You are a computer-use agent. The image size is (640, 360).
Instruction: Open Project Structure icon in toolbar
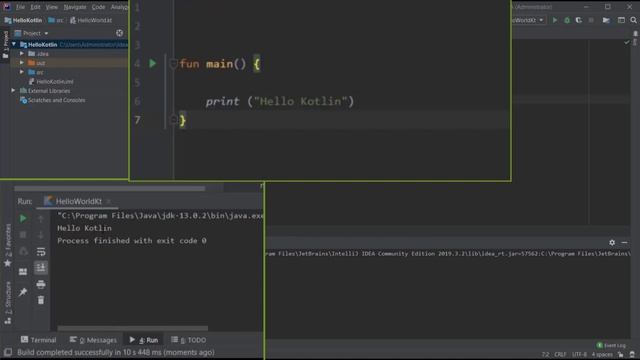point(606,20)
